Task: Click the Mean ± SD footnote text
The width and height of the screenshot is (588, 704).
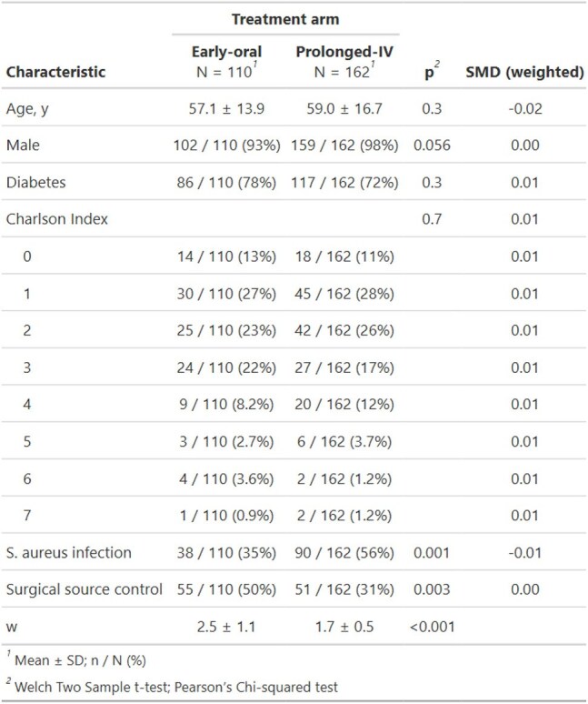Action: (76, 660)
